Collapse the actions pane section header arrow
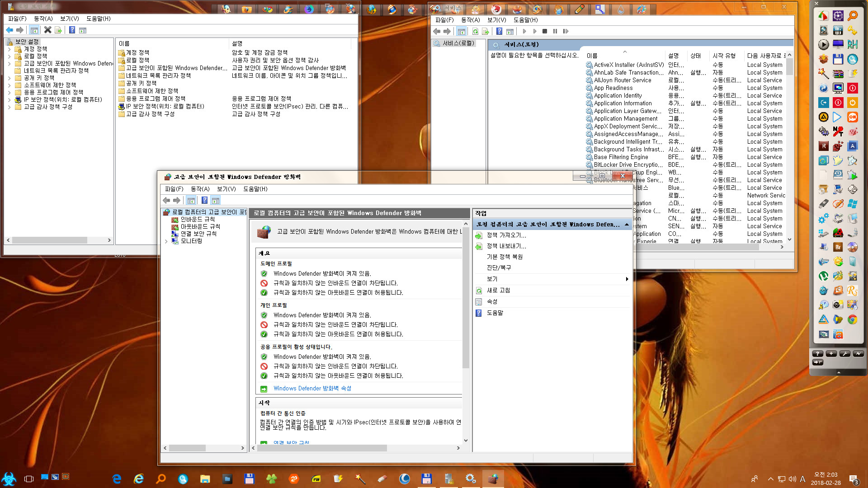This screenshot has height=488, width=868. 627,225
